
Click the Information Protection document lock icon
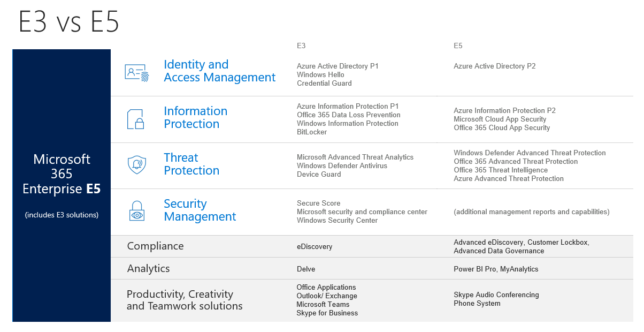coord(136,119)
